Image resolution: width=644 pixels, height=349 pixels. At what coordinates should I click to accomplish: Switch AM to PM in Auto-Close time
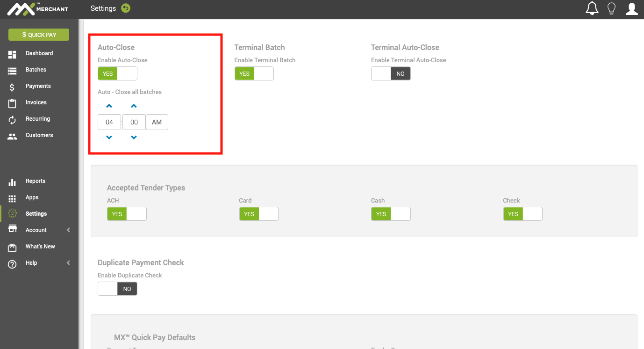point(157,122)
